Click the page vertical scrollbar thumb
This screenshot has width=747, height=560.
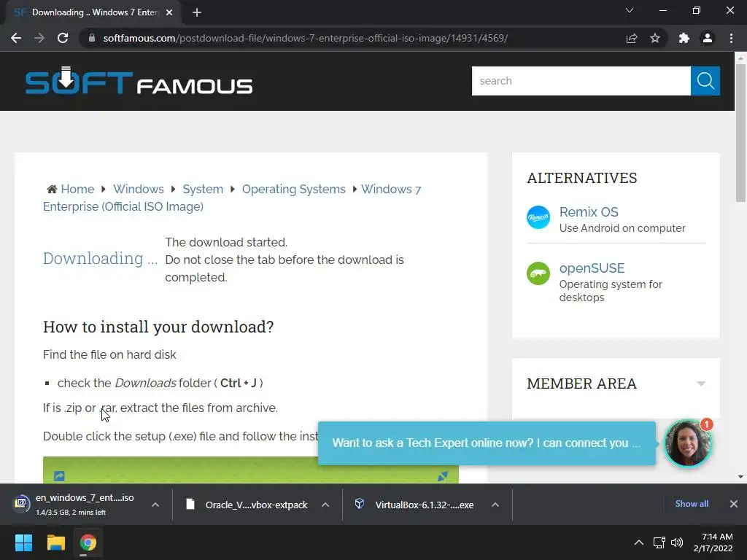740,133
